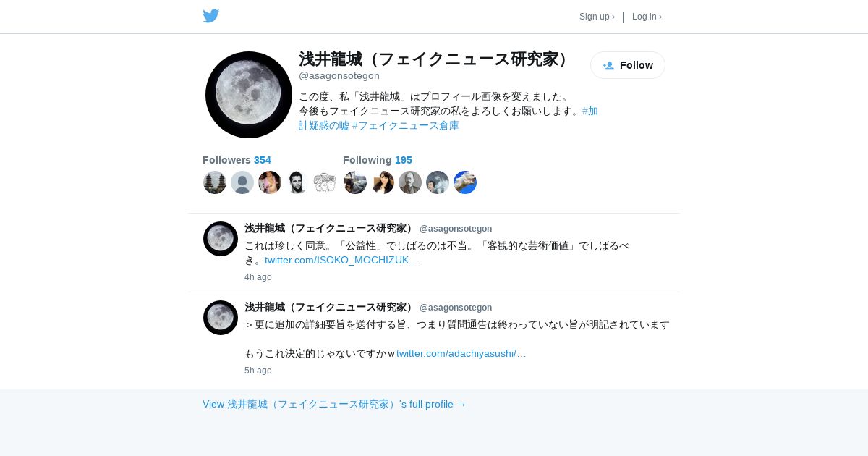
Task: Open the first follower's pagoda avatar
Action: [215, 182]
